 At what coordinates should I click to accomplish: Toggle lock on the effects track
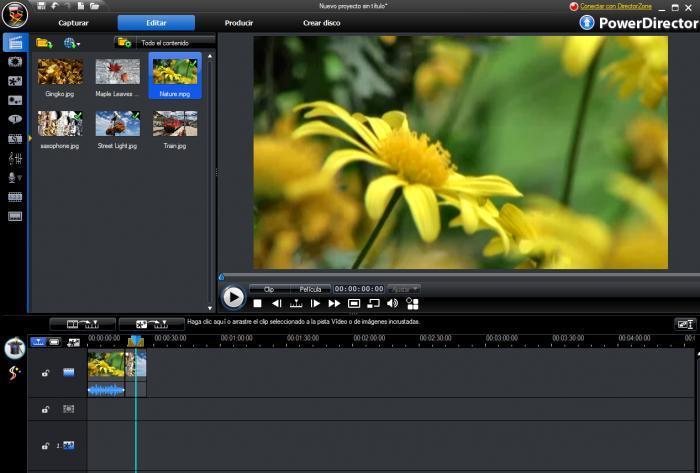[45, 409]
